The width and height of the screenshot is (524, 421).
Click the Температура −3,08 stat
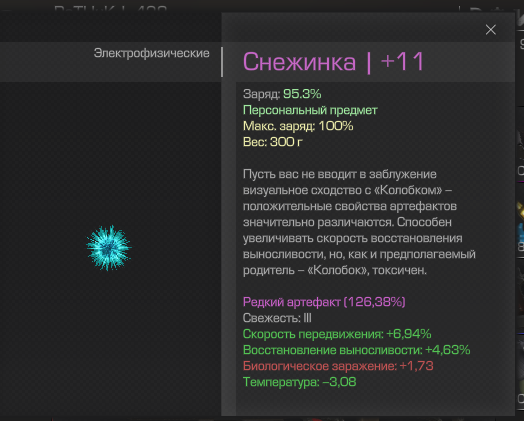point(299,382)
